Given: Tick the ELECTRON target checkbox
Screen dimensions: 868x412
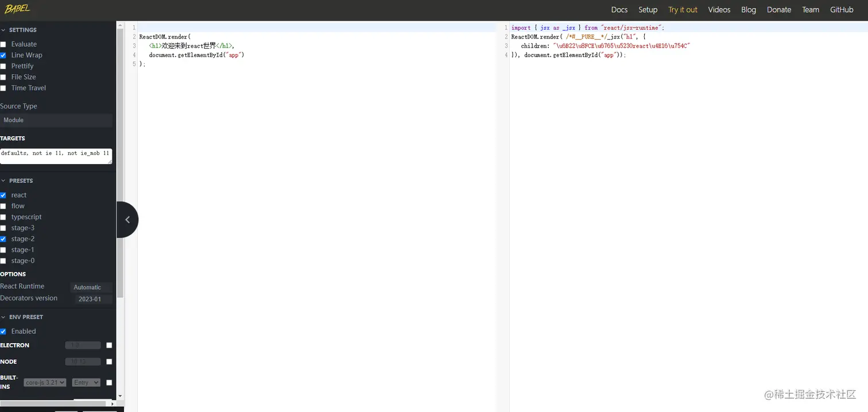Looking at the screenshot, I should pyautogui.click(x=109, y=345).
